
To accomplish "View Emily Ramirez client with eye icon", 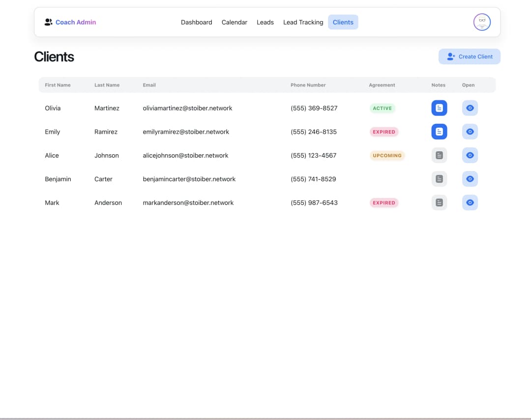I will point(470,132).
